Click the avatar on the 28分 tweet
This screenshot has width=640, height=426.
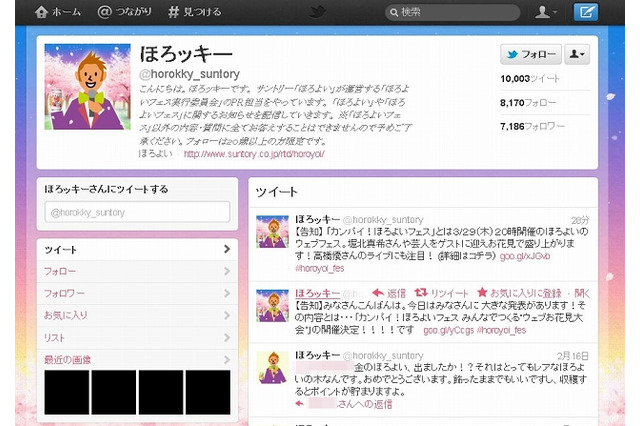click(x=272, y=232)
